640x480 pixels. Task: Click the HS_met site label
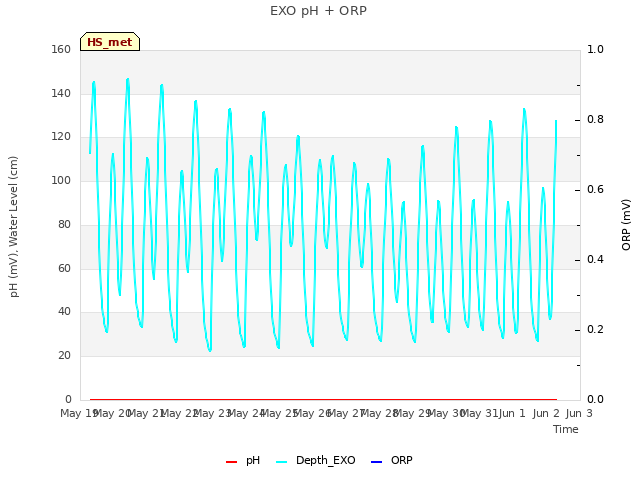(x=110, y=42)
